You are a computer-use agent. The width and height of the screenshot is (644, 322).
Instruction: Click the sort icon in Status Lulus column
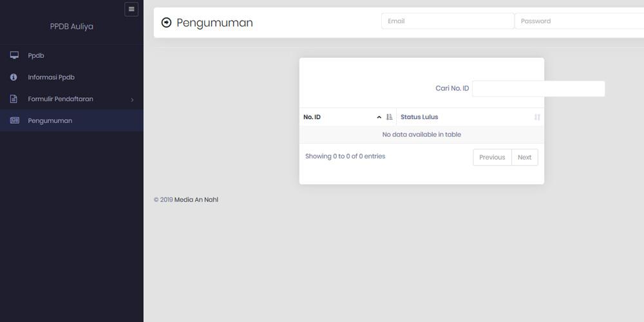[x=537, y=117]
